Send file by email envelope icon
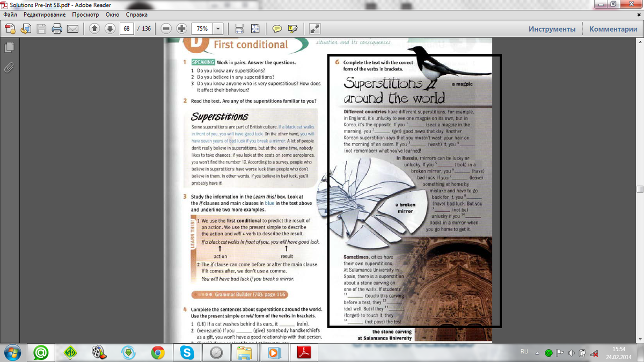The height and width of the screenshot is (362, 644). (x=72, y=28)
